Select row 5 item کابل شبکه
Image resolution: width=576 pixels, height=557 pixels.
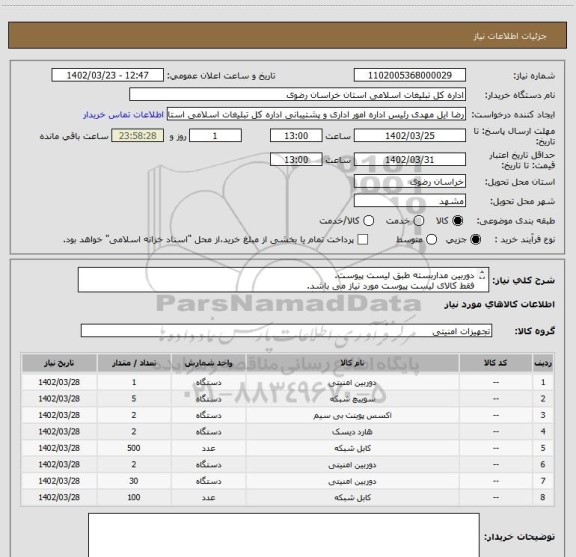(352, 448)
